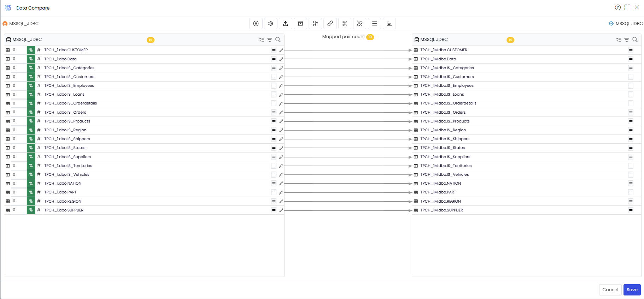
Task: Select TPCH_1.dbo.IS_Orderdetails table row
Action: (144, 103)
